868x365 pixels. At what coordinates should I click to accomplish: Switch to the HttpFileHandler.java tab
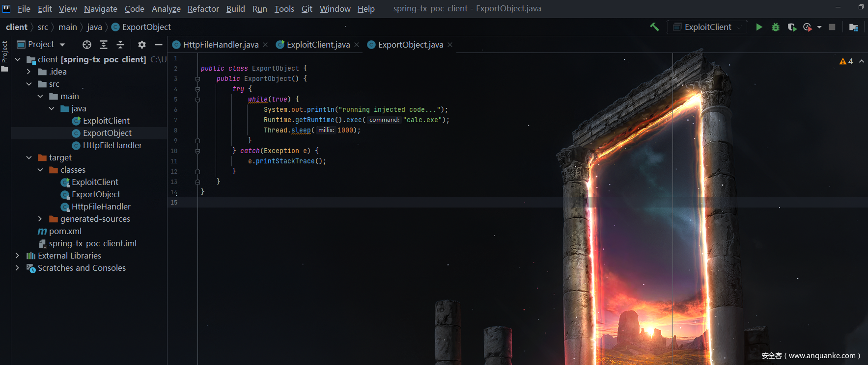221,45
